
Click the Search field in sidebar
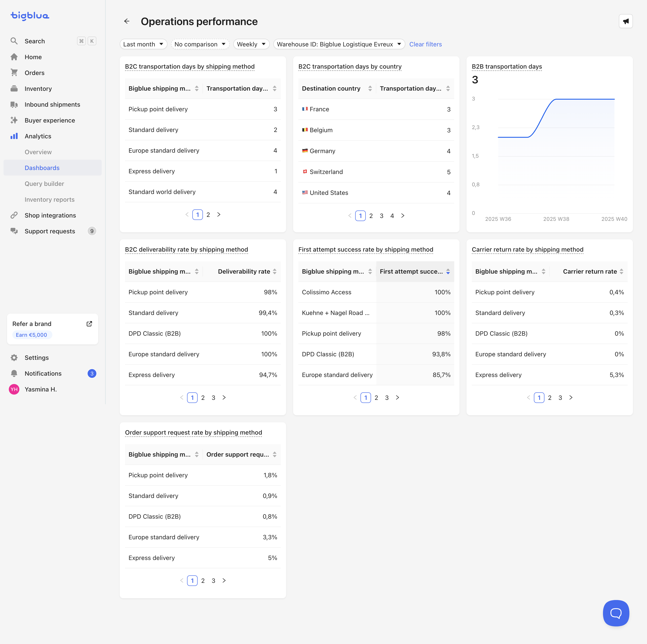35,41
